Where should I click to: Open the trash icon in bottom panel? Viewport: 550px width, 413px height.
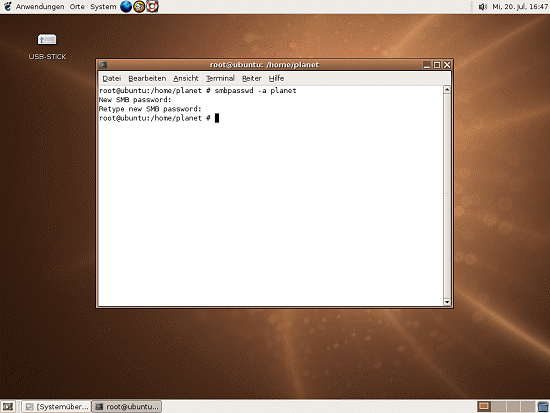543,407
